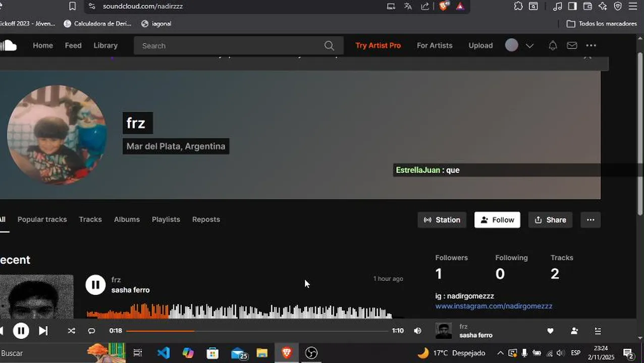Viewport: 644px width, 363px height.
Task: Open the frz profile picture
Action: click(57, 134)
